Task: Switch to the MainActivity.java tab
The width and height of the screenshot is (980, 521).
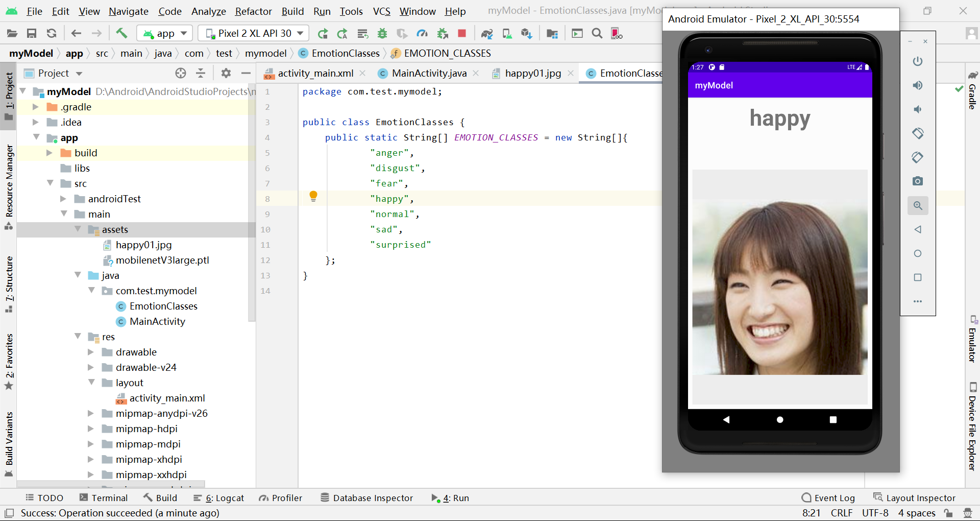Action: [429, 74]
